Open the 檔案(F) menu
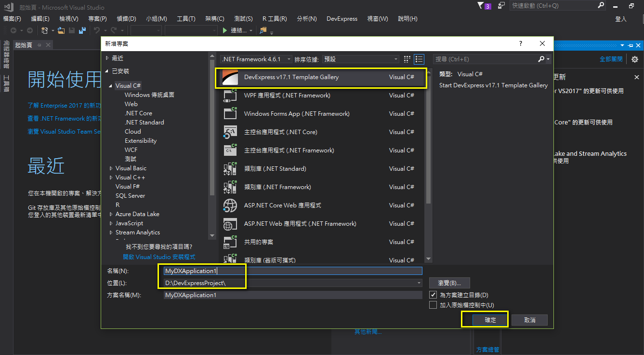644x355 pixels. pyautogui.click(x=12, y=19)
